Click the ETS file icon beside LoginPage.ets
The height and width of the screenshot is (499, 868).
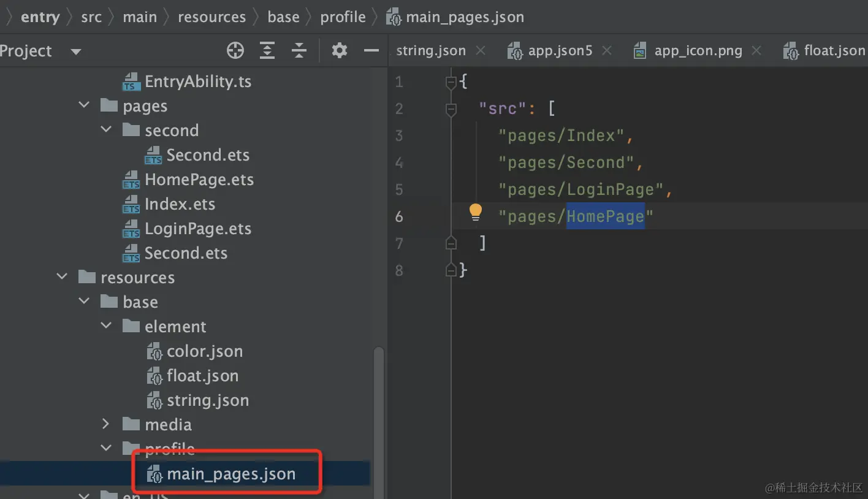click(131, 229)
